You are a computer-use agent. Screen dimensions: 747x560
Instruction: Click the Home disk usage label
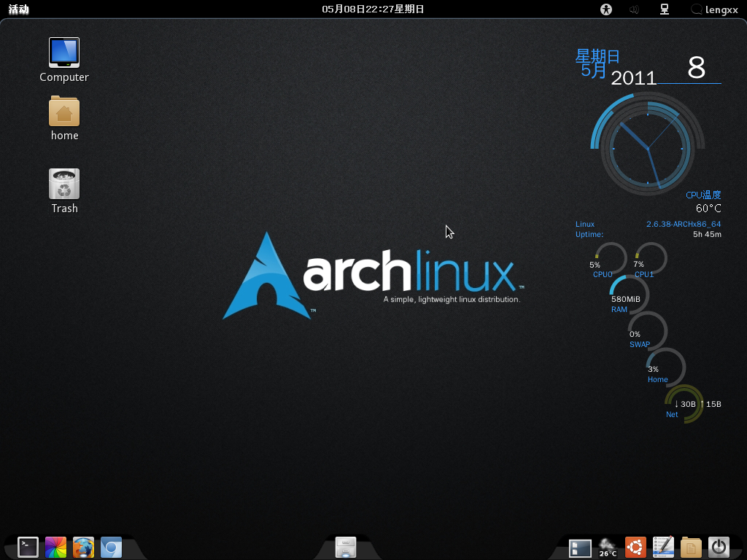pos(657,379)
